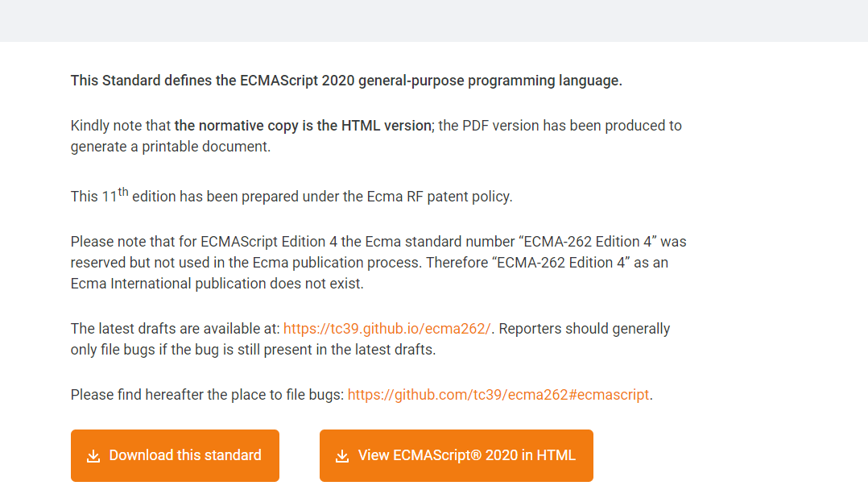The image size is (868, 498).
Task: Click the download arrow icon beside 'Download this standard'
Action: [93, 456]
